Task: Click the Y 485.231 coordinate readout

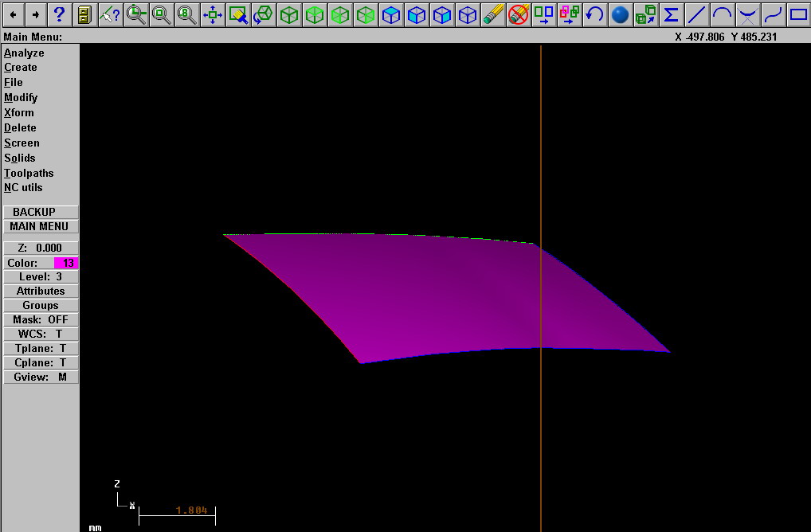Action: click(754, 37)
